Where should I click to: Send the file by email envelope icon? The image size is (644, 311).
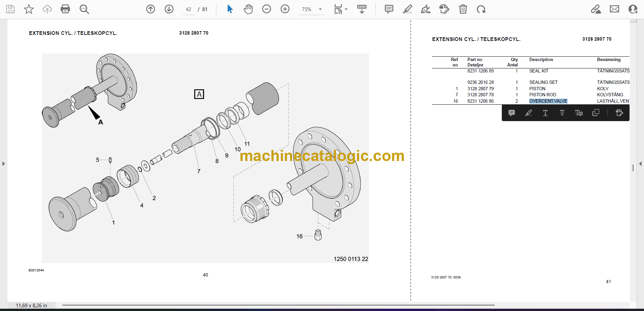point(614,9)
